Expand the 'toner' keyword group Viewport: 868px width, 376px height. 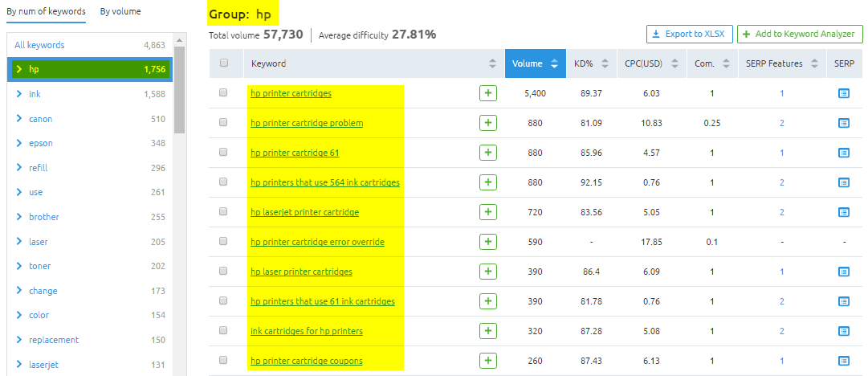click(19, 266)
